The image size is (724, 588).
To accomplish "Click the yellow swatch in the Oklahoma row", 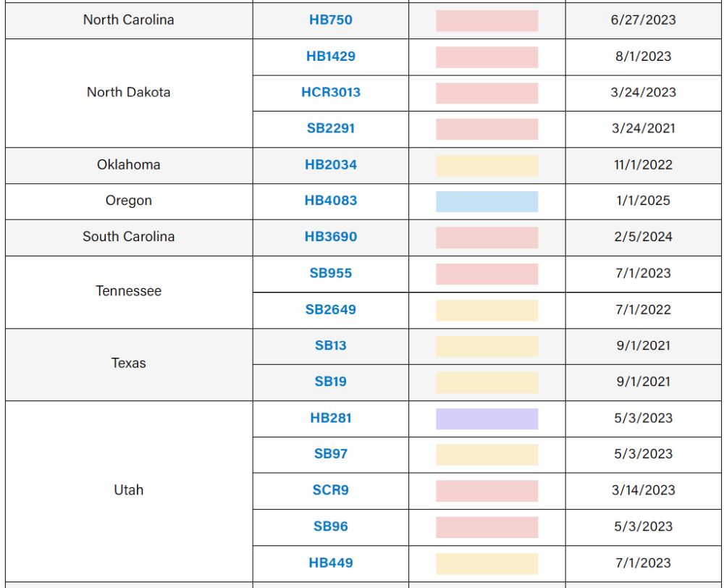I will 487,165.
